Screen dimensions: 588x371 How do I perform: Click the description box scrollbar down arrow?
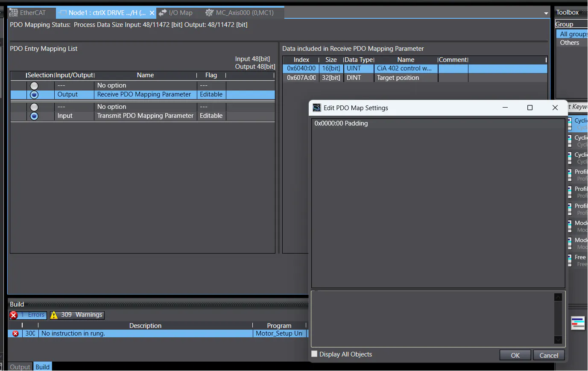click(558, 340)
